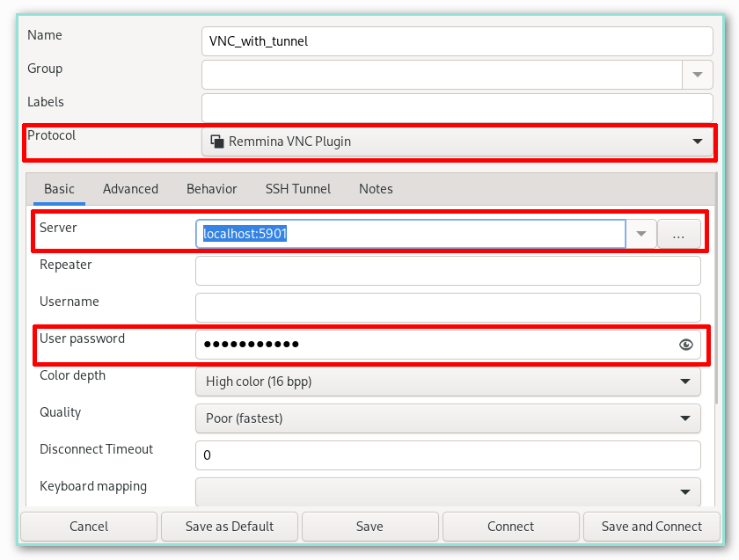Expand the Server history dropdown arrow
The image size is (739, 560).
pos(641,235)
